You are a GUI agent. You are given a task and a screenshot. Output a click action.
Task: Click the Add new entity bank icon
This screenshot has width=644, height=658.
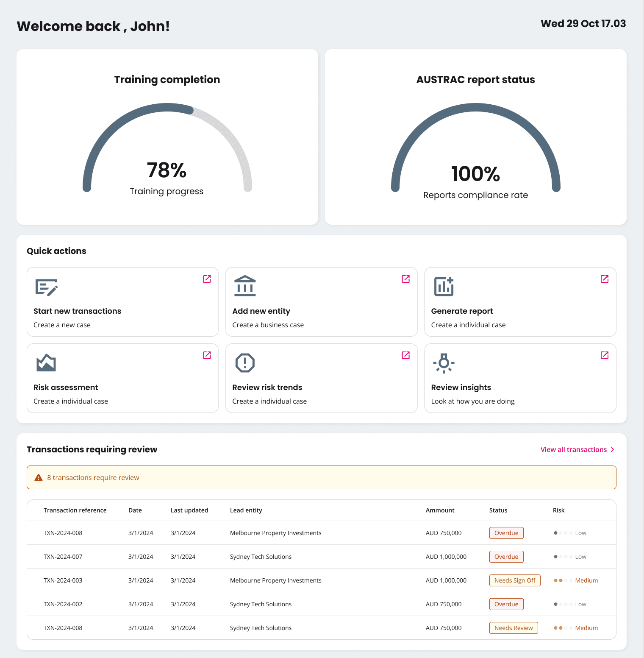tap(245, 286)
